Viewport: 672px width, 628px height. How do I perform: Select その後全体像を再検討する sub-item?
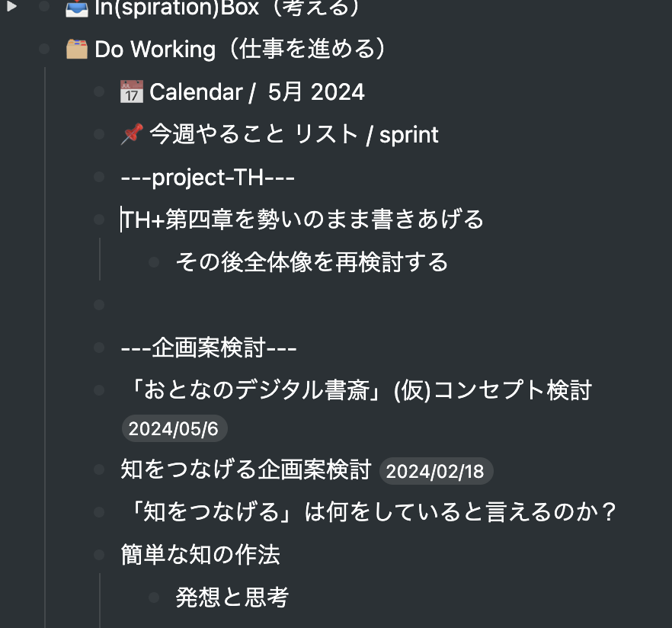point(312,261)
